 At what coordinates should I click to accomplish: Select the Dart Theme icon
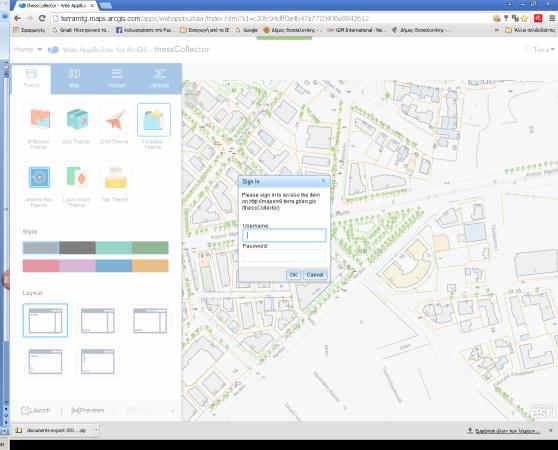115,119
